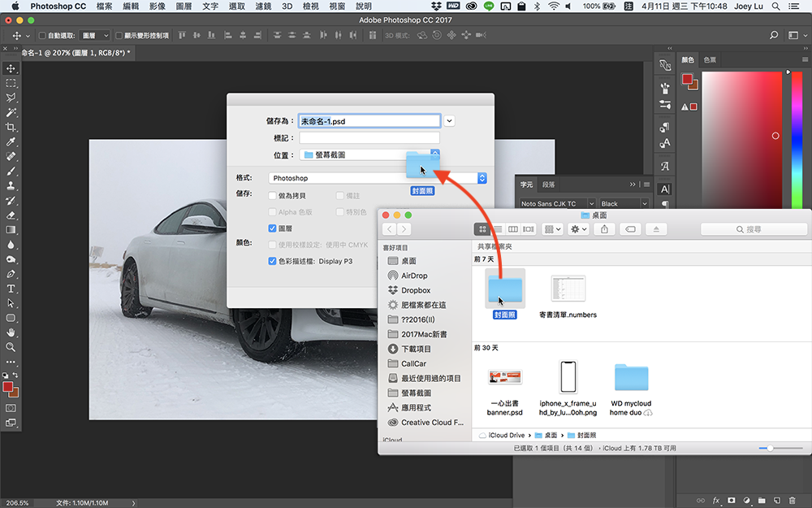Adjust the Finder icon size slider
The image size is (812, 508).
coord(780,448)
